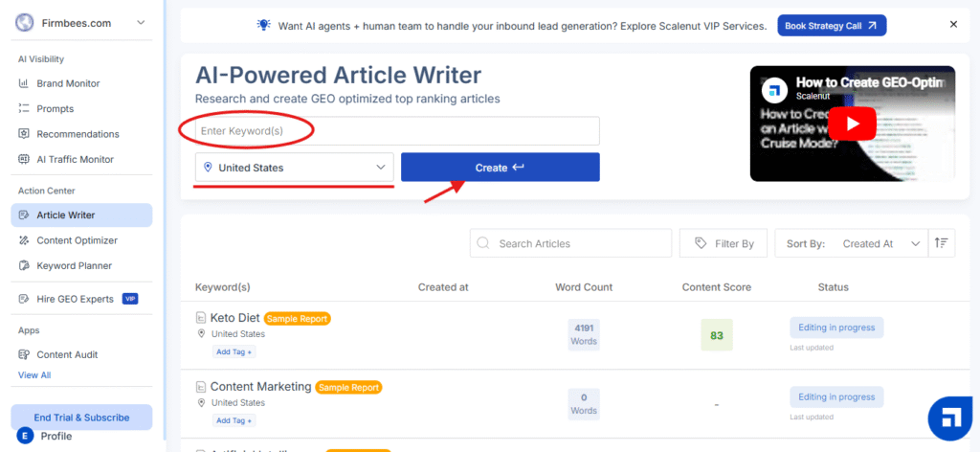Image resolution: width=980 pixels, height=452 pixels.
Task: Click the Prompts list icon
Action: pyautogui.click(x=24, y=109)
